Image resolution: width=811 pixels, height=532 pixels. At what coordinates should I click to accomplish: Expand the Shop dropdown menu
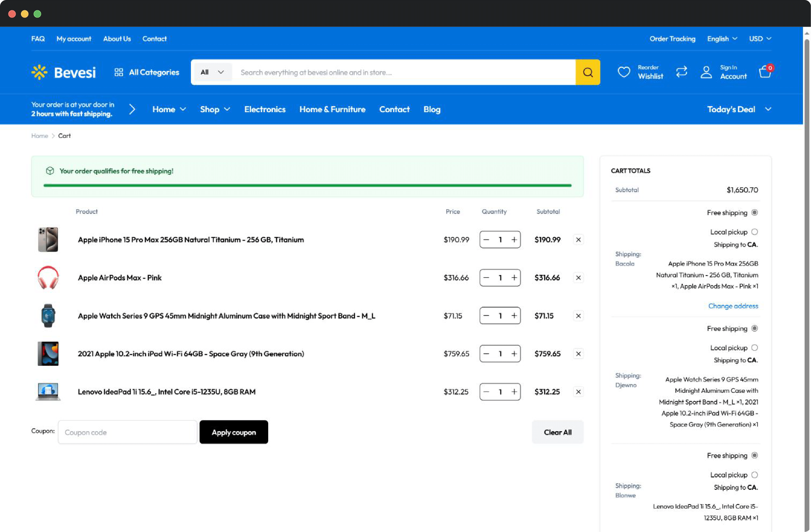pyautogui.click(x=215, y=109)
